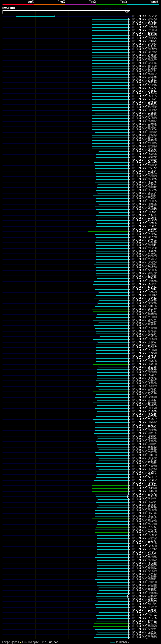The width and height of the screenshot is (161, 644).
Task: Choose the UniRef100_A6N171 row label
Action: click(x=144, y=72)
